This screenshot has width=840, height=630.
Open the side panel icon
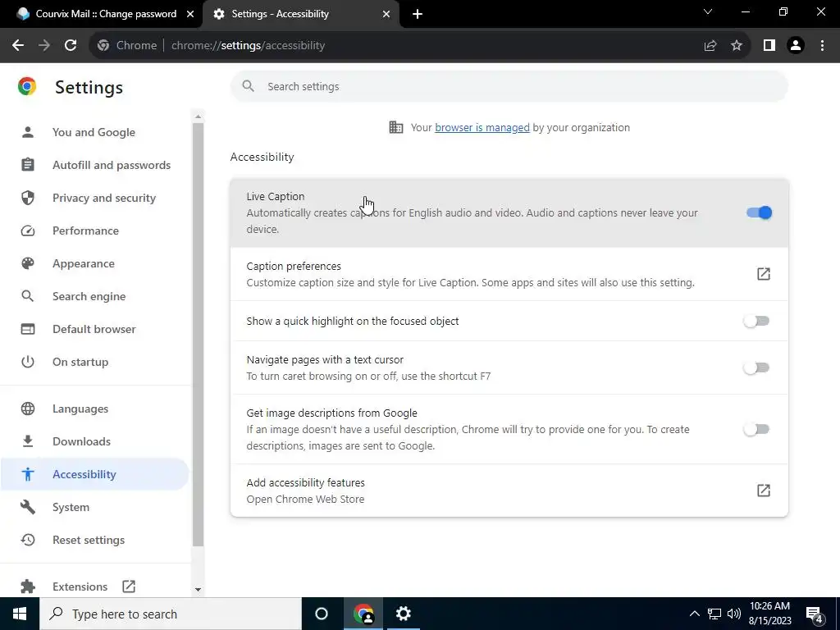pyautogui.click(x=769, y=46)
